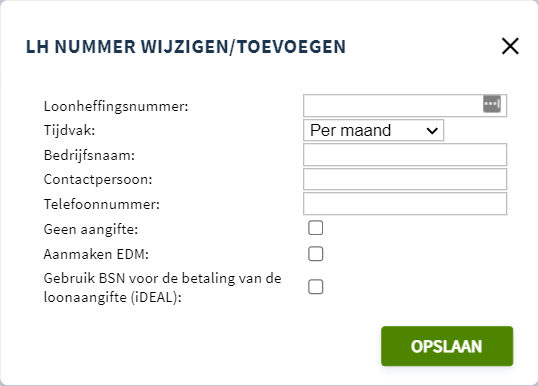Viewport: 538px width, 386px height.
Task: Click the 'Bedrijfsnaam:' label
Action: coord(89,155)
